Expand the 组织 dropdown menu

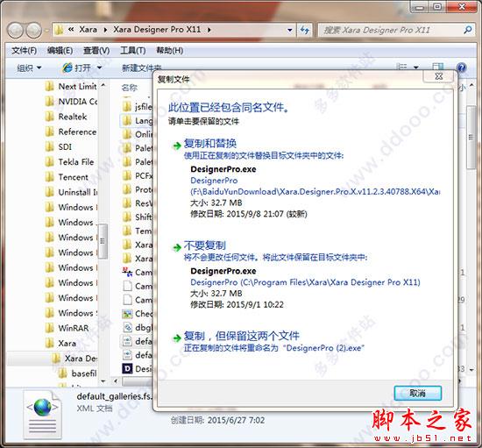29,68
